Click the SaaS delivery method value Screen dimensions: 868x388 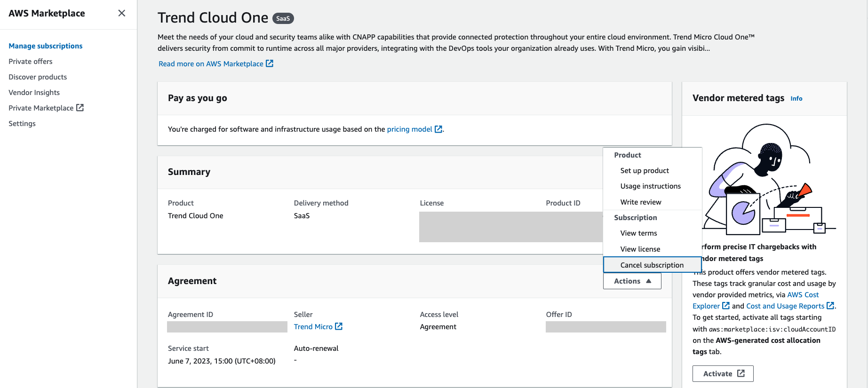tap(302, 215)
